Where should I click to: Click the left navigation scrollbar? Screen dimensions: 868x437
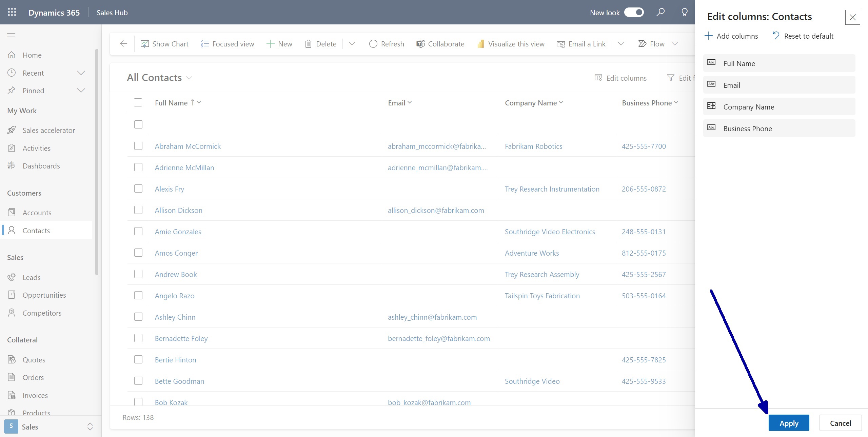click(x=97, y=162)
